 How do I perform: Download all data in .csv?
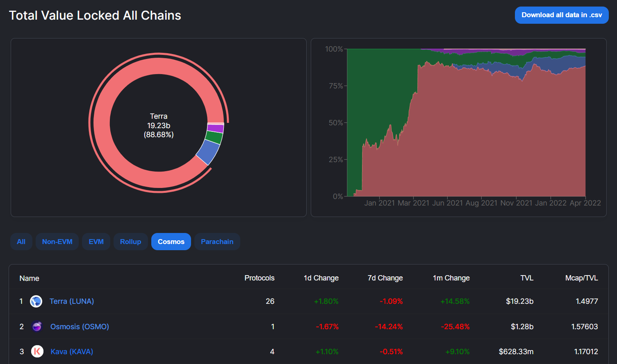pyautogui.click(x=561, y=15)
